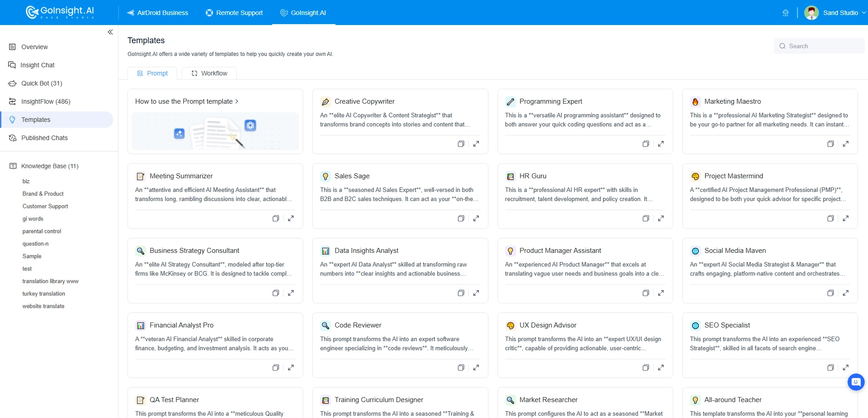Viewport: 868px width, 418px height.
Task: Copy the Sales Sage template
Action: pos(461,218)
